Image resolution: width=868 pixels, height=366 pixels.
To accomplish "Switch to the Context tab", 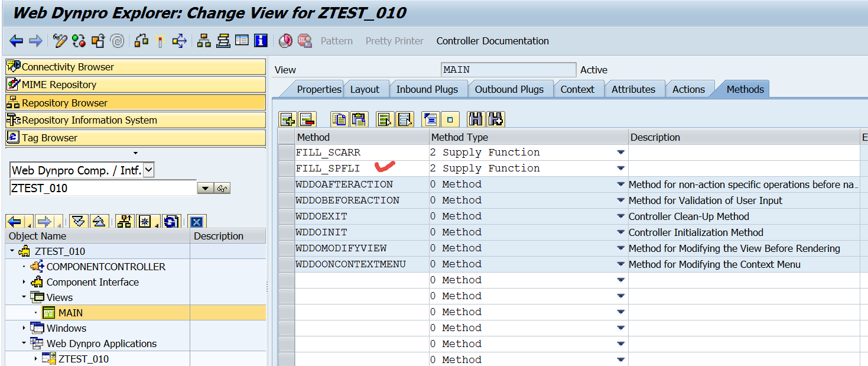I will [577, 89].
